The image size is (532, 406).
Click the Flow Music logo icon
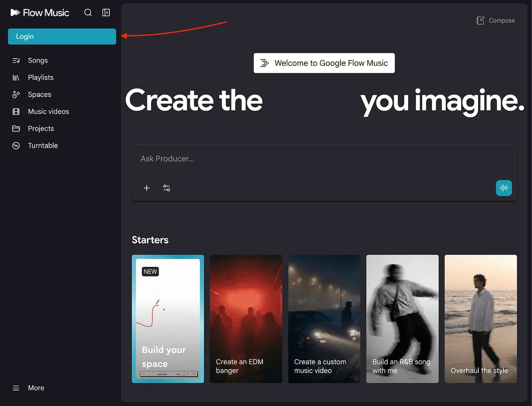15,13
